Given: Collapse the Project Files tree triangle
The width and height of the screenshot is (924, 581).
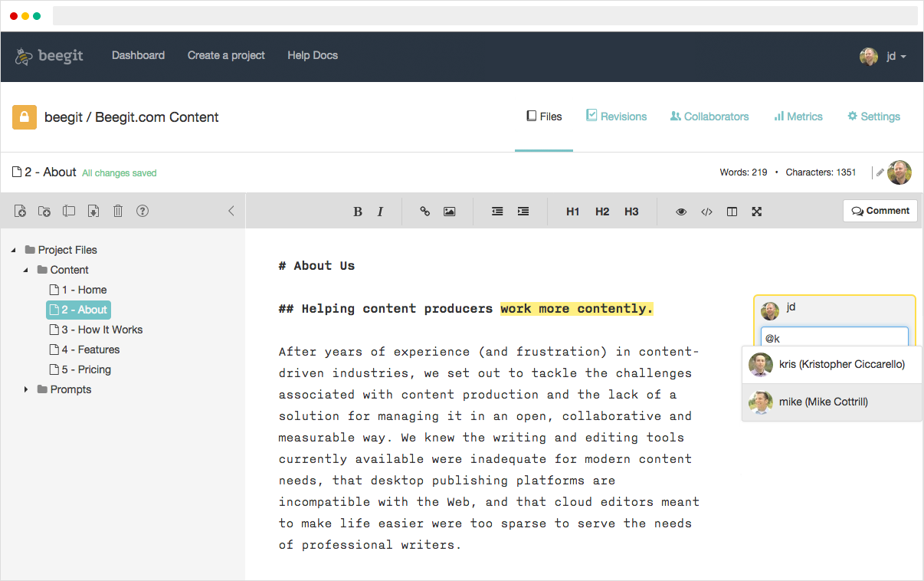Looking at the screenshot, I should (x=14, y=250).
